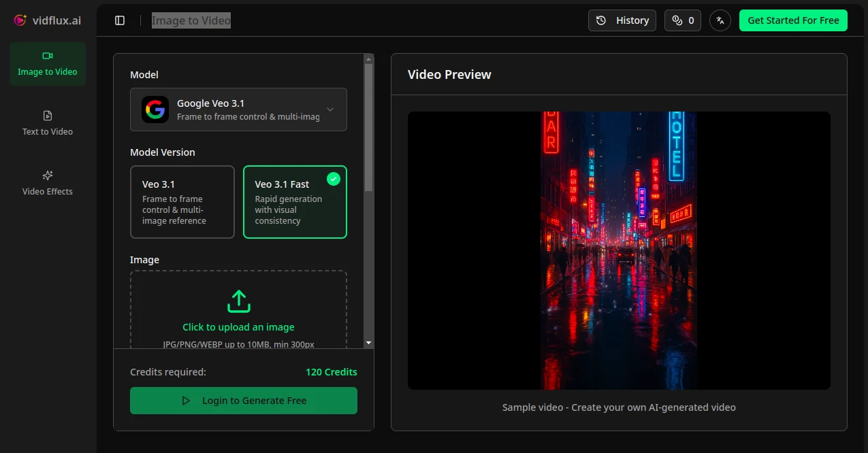Click the checkmark badge on Veo 3.1 Fast
The width and height of the screenshot is (868, 453).
pos(333,179)
